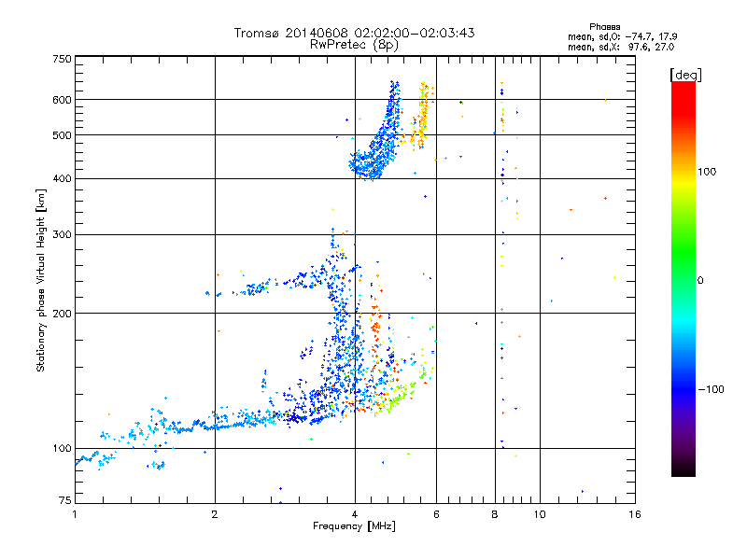Click the phase colorbar
This screenshot has height=560, width=747.
684,278
